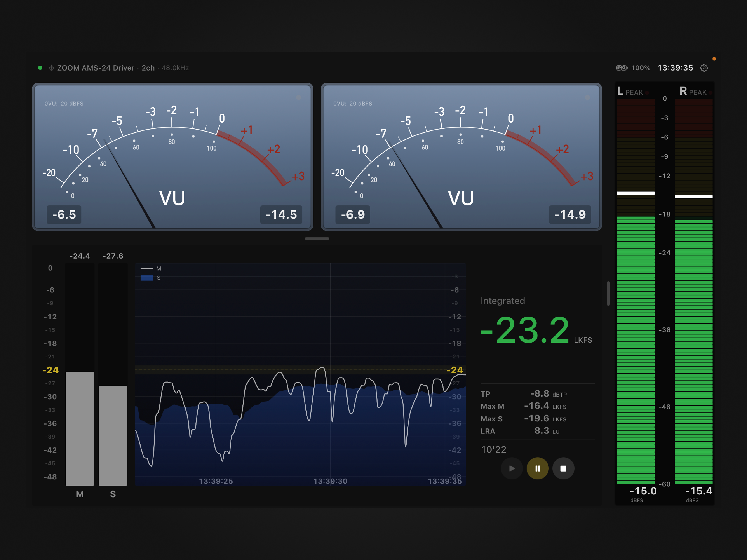The image size is (747, 560).
Task: Stop the loudness measurement
Action: pos(563,468)
